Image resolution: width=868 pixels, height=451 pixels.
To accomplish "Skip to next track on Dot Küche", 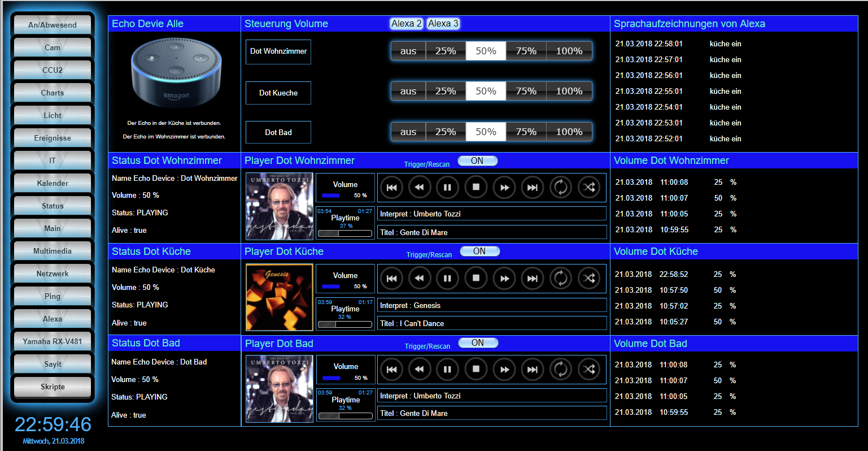I will click(532, 278).
